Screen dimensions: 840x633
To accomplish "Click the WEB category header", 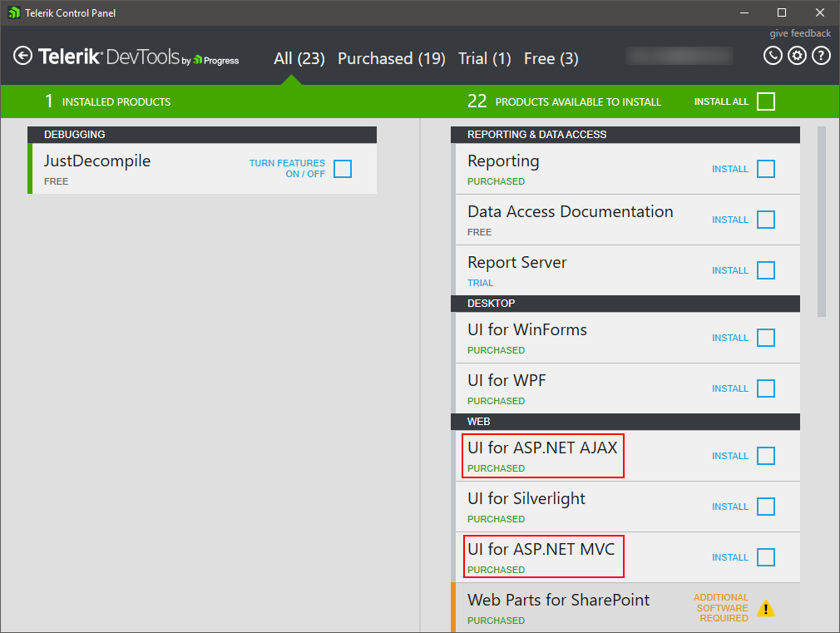I will coord(625,421).
